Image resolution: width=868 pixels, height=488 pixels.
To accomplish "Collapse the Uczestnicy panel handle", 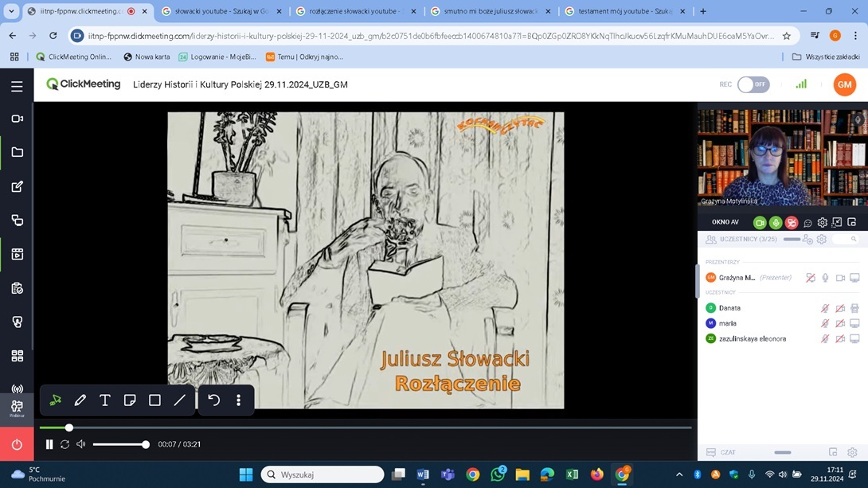I will (792, 239).
